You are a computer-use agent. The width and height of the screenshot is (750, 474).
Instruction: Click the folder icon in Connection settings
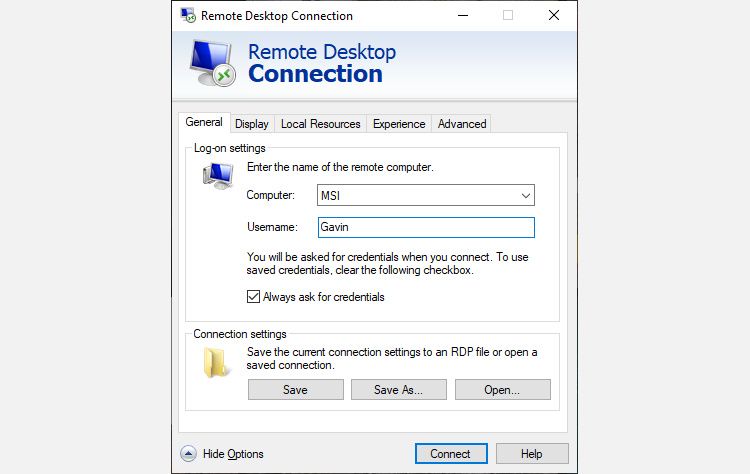pyautogui.click(x=216, y=363)
